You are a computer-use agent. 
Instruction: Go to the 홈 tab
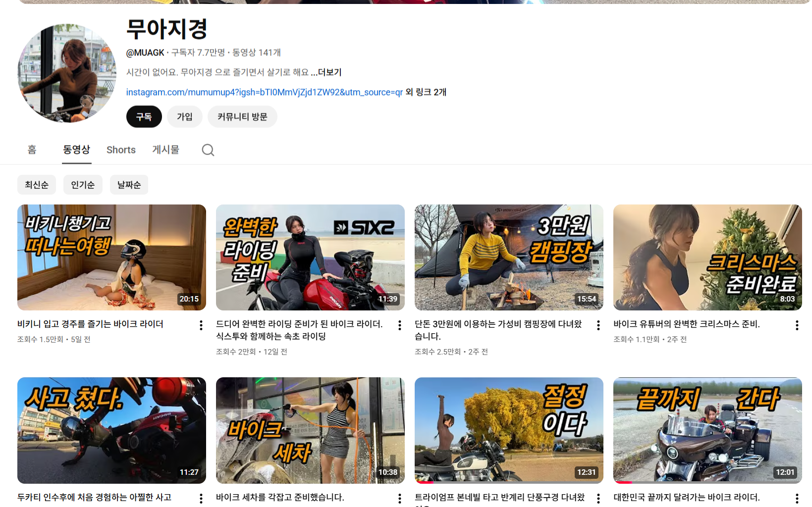point(32,150)
